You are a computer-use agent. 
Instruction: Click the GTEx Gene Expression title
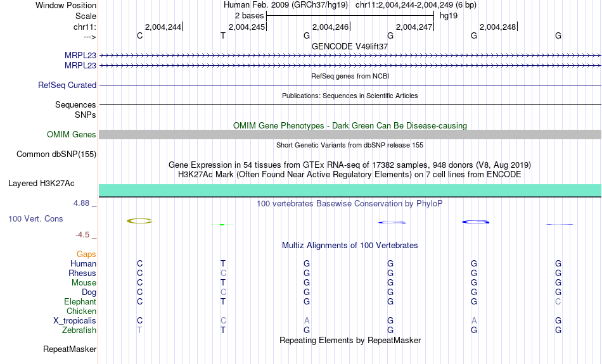pos(350,165)
